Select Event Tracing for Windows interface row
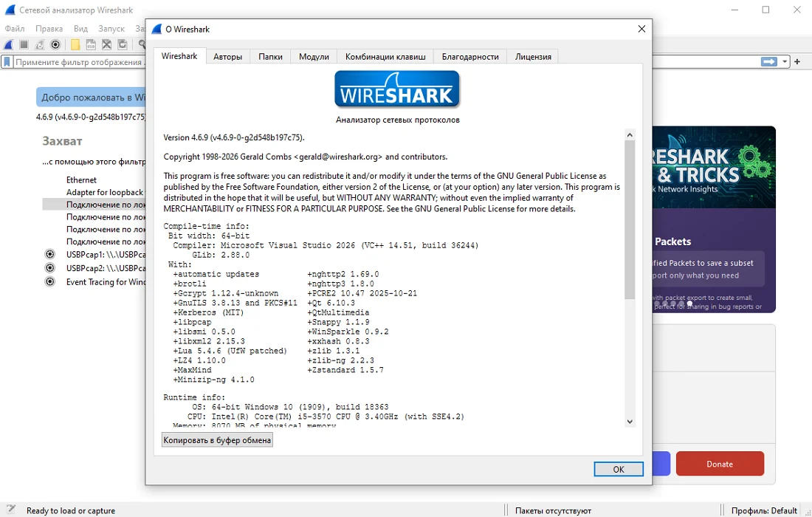The image size is (812, 517). click(106, 282)
